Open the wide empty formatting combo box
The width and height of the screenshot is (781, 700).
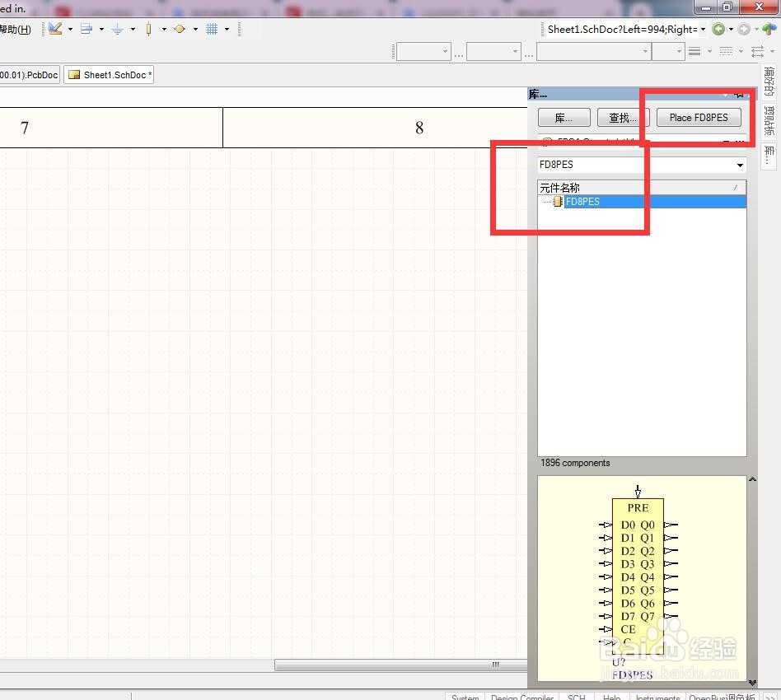pyautogui.click(x=594, y=51)
